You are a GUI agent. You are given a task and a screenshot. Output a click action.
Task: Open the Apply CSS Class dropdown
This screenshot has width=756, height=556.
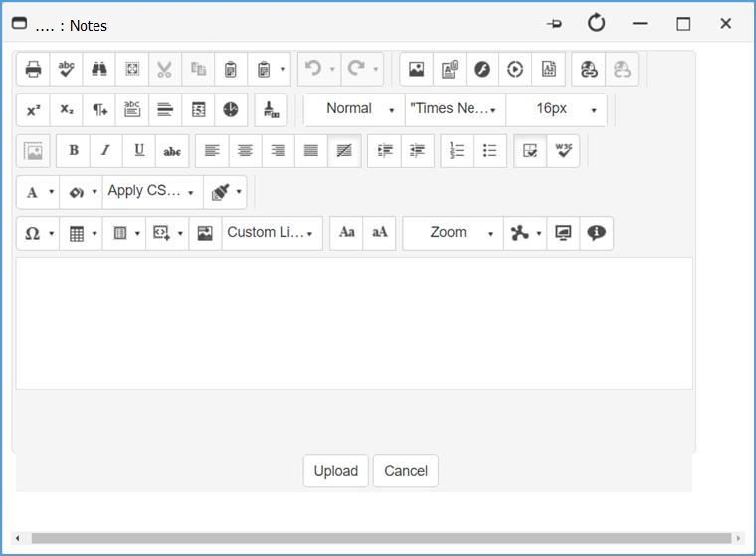pos(150,191)
